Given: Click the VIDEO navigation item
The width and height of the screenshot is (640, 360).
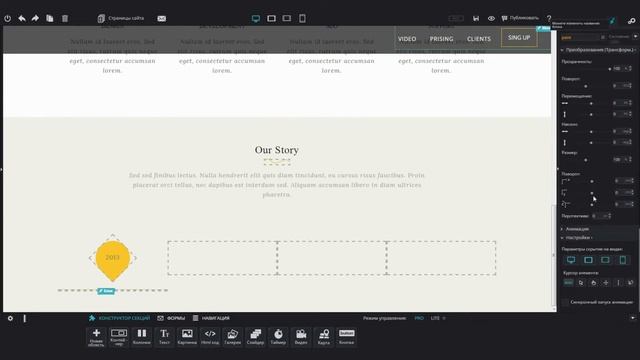Looking at the screenshot, I should point(407,39).
